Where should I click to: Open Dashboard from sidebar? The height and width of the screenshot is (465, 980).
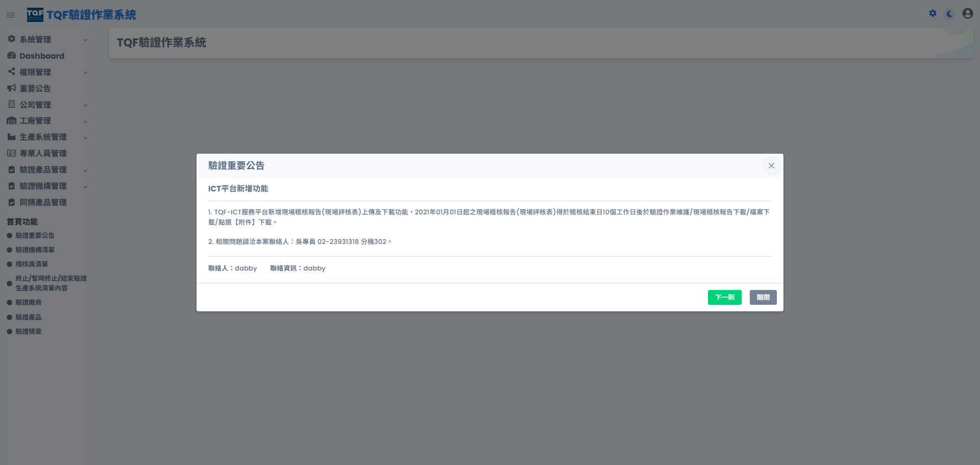click(x=41, y=56)
